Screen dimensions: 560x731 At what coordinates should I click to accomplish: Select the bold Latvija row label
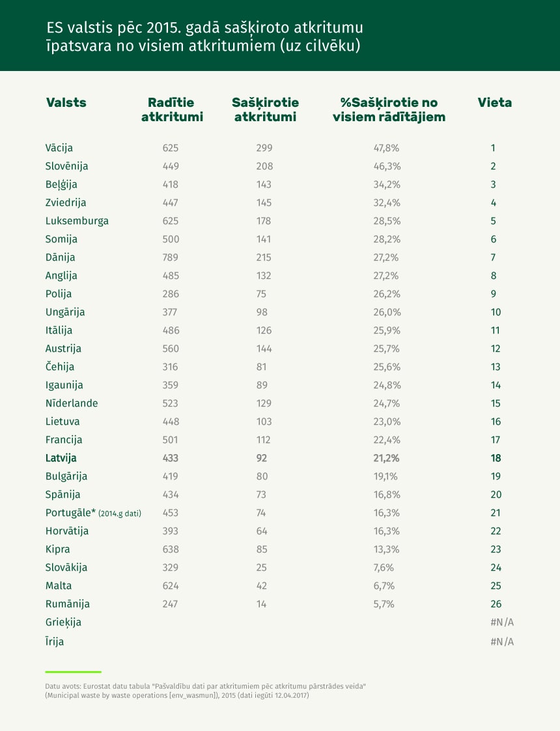click(61, 458)
